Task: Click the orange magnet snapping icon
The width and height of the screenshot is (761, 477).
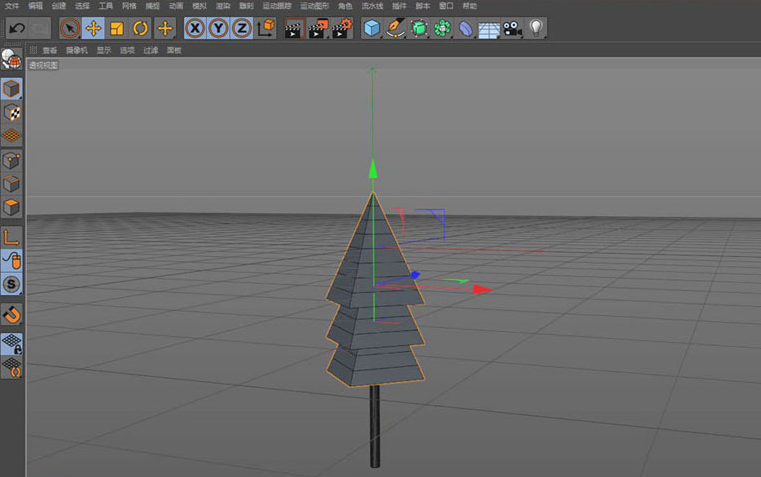Action: (x=12, y=314)
